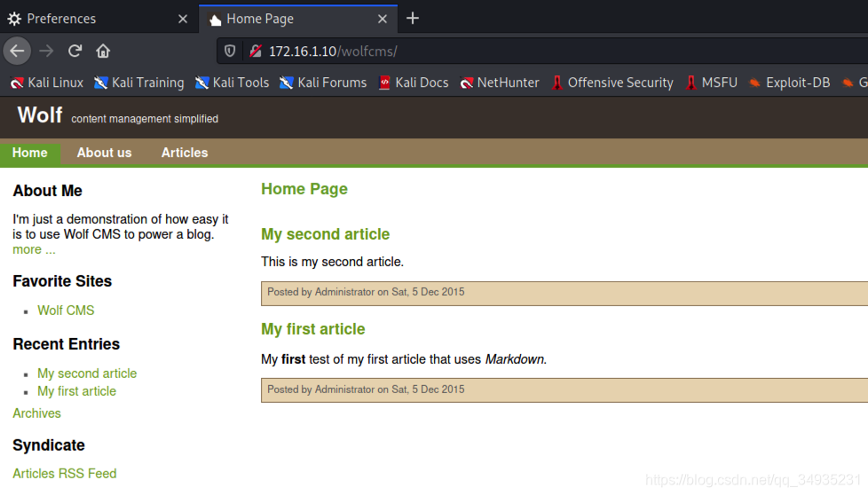Click the italic 'Markdown.' word
This screenshot has height=496, width=868.
tap(516, 359)
